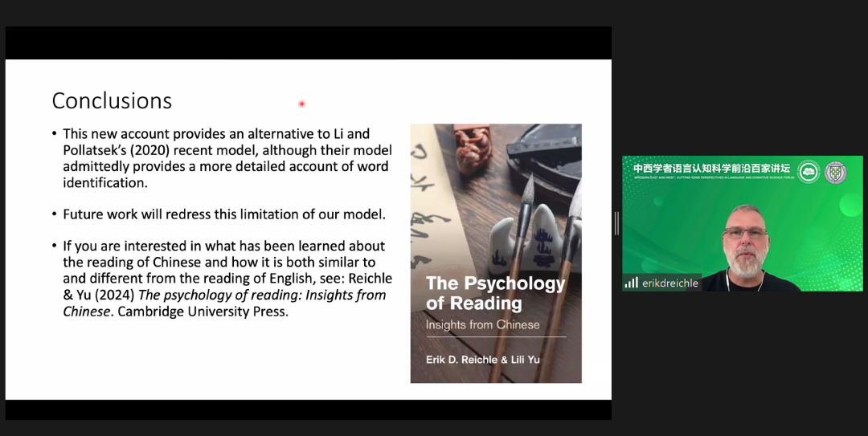Click 'Insights from Chinese' subtitle on book cover
This screenshot has width=868, height=436.
point(482,324)
